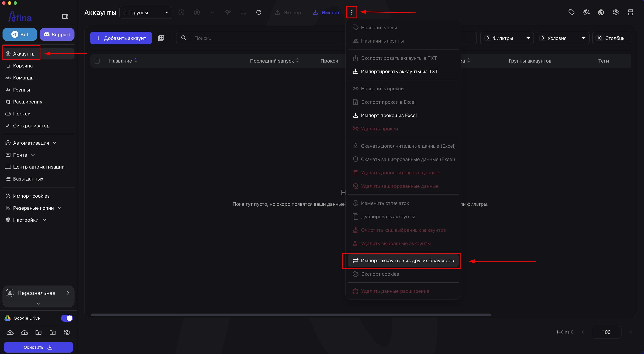Viewport: 644px width, 354px height.
Task: Toggle the Google Drive switch
Action: pos(67,318)
